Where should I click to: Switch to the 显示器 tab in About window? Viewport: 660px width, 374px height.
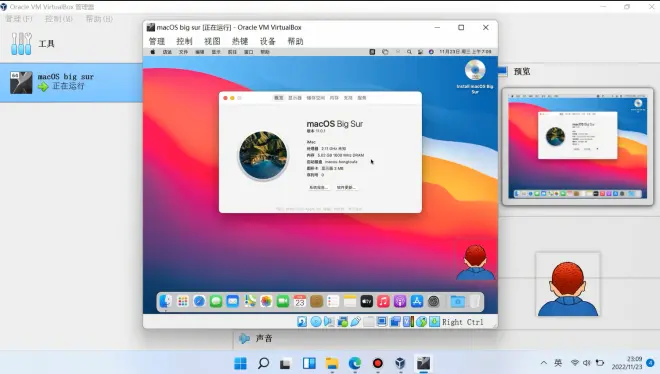tap(295, 98)
